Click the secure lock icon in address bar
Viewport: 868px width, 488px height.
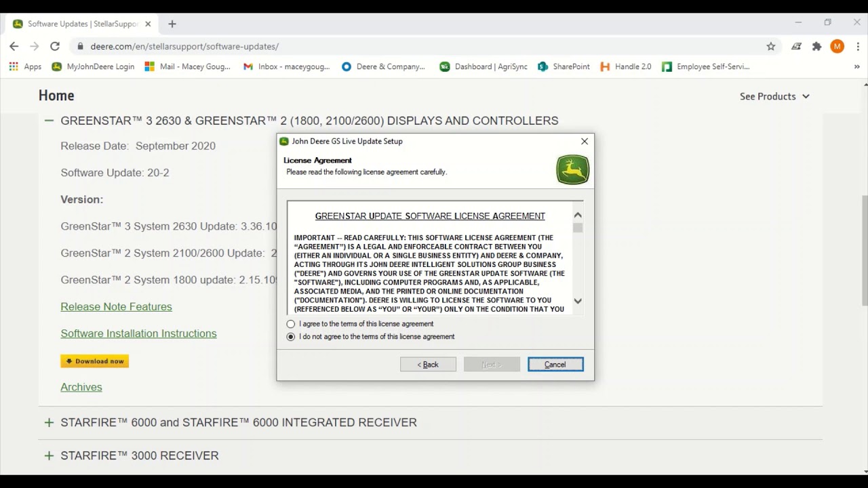(80, 46)
